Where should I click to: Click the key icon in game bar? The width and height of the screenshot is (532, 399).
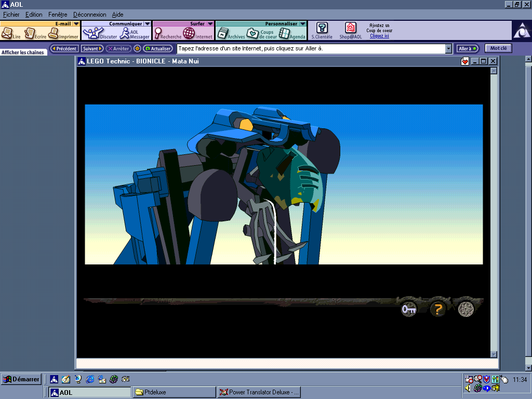point(409,310)
